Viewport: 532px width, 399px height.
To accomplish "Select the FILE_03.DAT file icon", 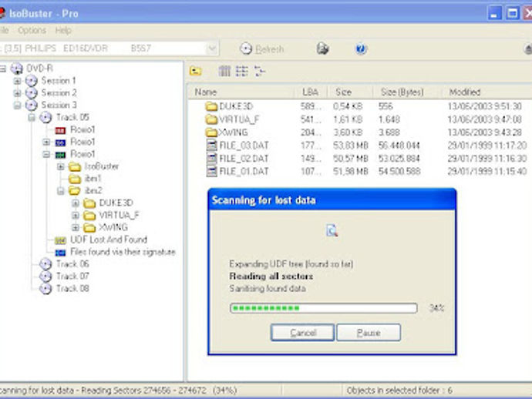I will pos(212,146).
